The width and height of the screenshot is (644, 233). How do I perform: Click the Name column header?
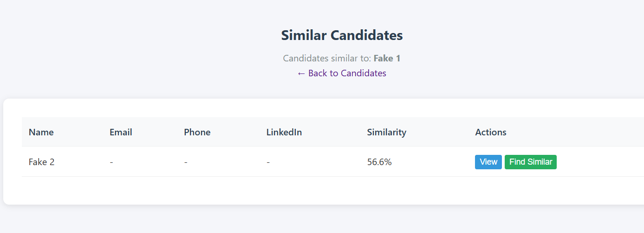(41, 132)
